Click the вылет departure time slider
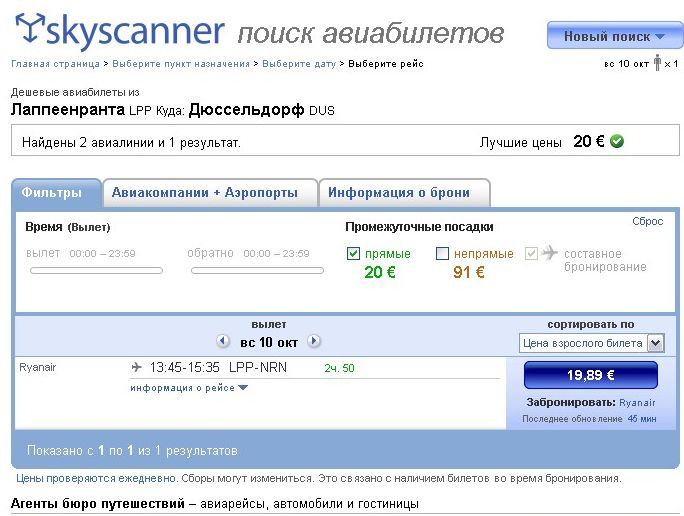Screen dimensions: 684x516 (x=96, y=270)
